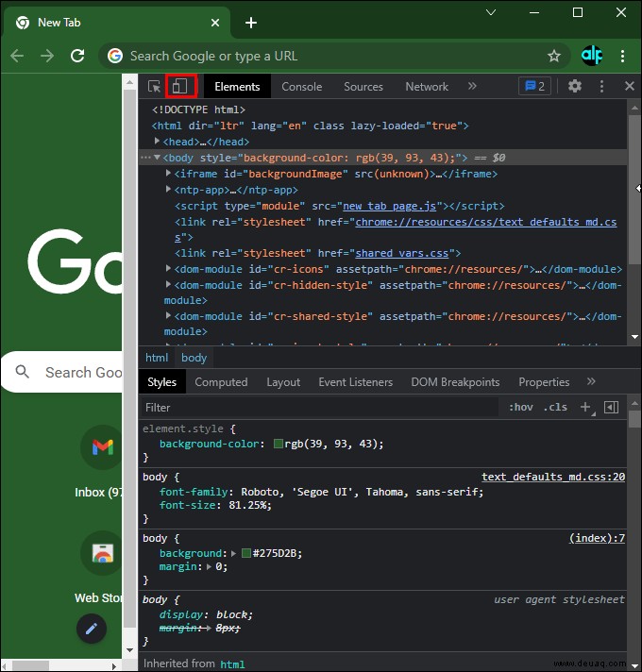Close the DevTools panel

[x=629, y=86]
